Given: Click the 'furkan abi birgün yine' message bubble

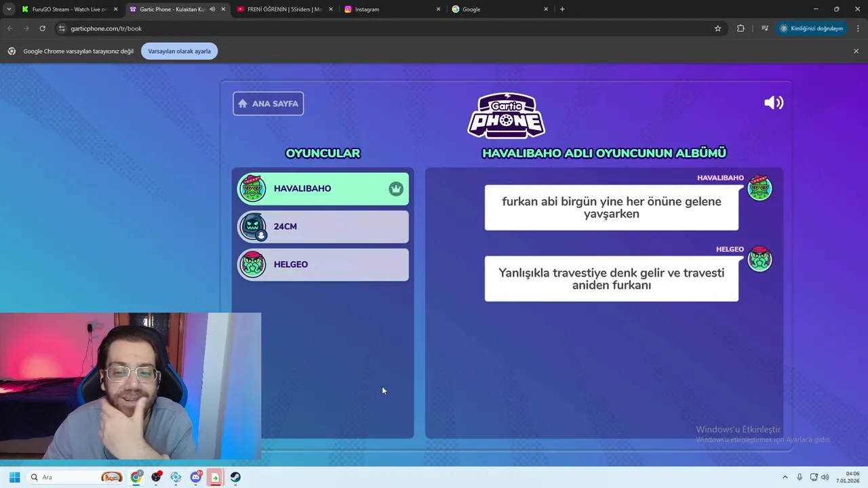Looking at the screenshot, I should pos(612,207).
